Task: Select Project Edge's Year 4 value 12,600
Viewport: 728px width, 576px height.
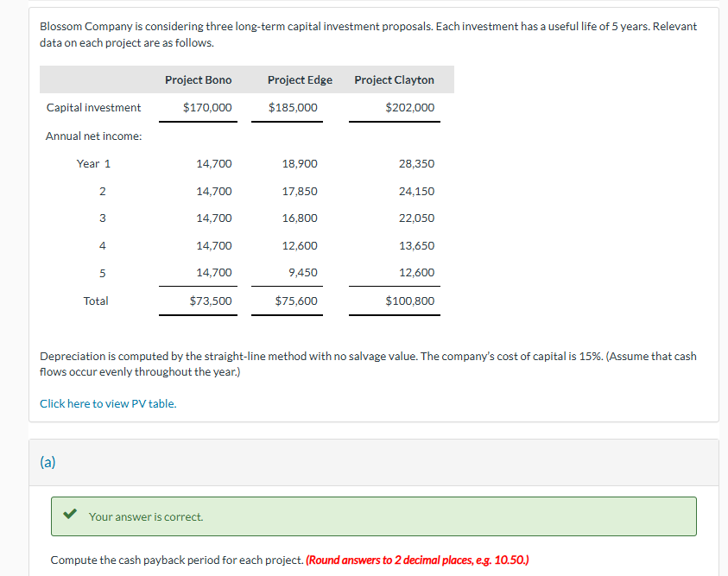Action: pos(300,245)
